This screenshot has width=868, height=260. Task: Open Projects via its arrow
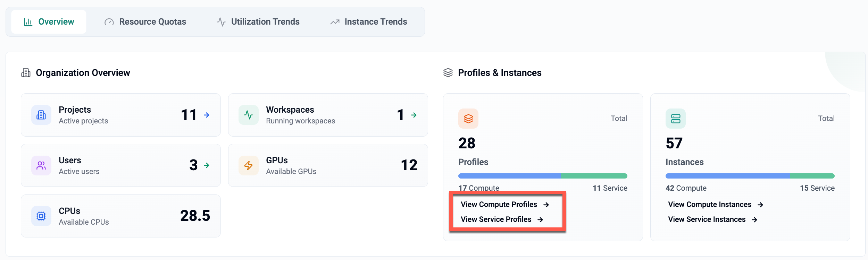(x=207, y=115)
